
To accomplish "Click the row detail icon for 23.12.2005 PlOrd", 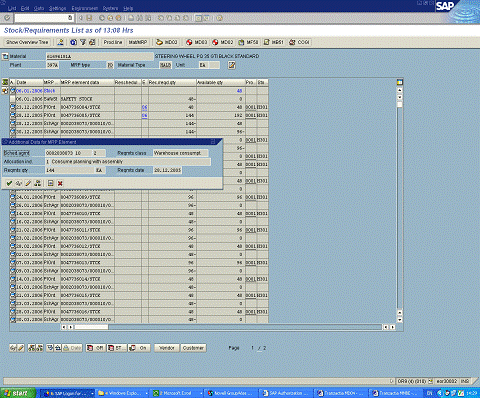I will [13, 107].
